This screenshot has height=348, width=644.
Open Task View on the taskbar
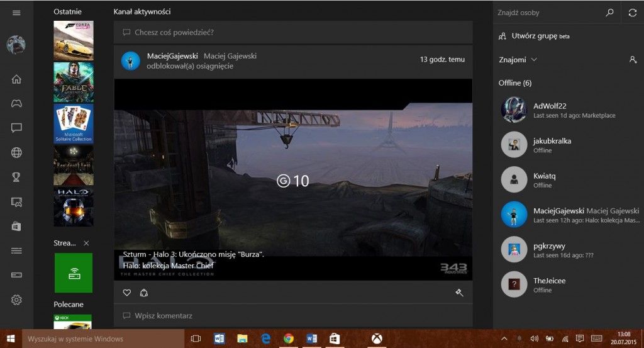coord(196,339)
